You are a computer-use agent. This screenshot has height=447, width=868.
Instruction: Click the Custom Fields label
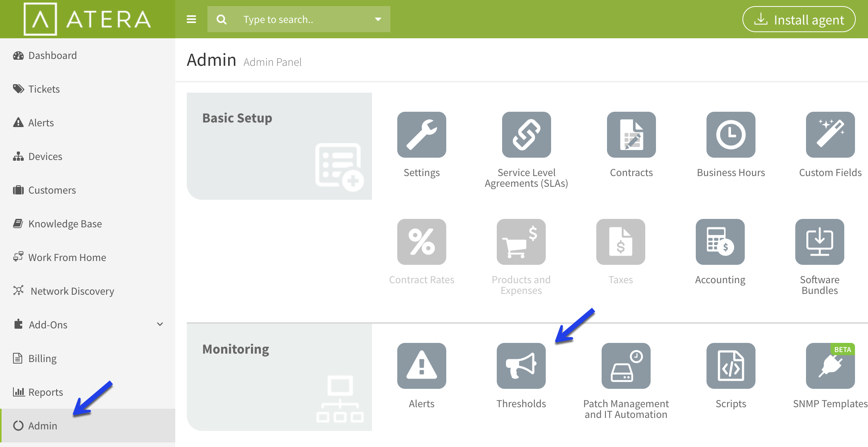(x=830, y=173)
